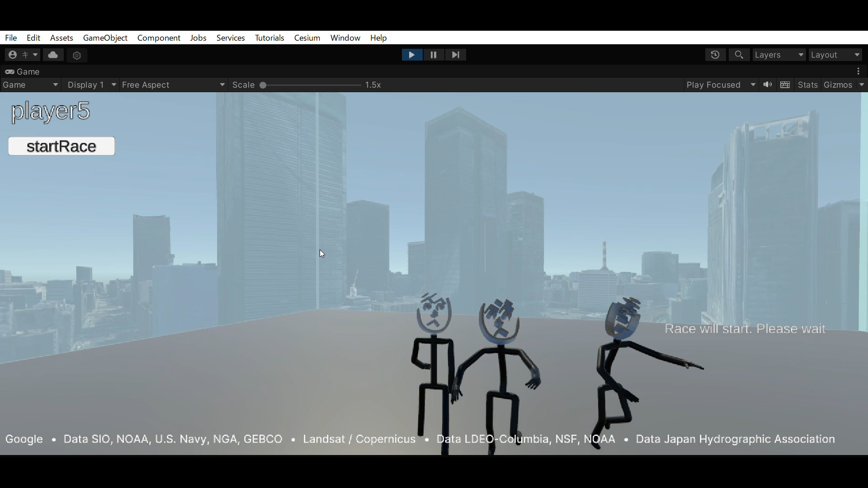The image size is (868, 488).
Task: Toggle the Stats overlay
Action: [x=808, y=85]
